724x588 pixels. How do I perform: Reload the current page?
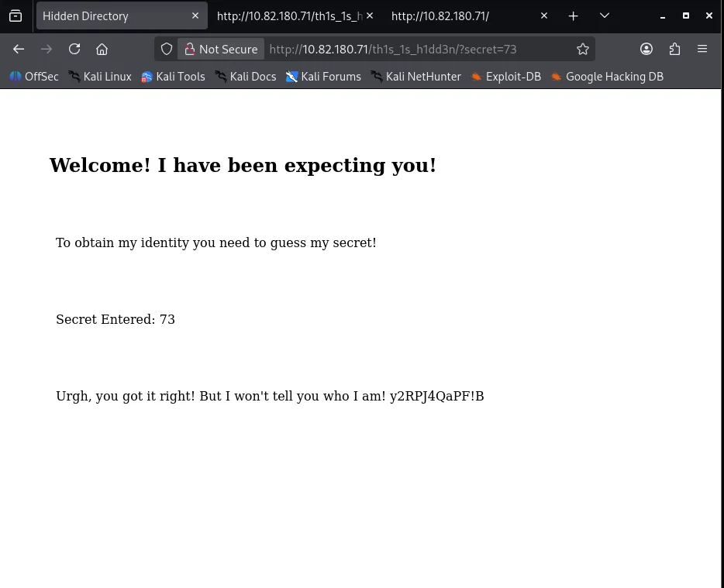point(74,49)
